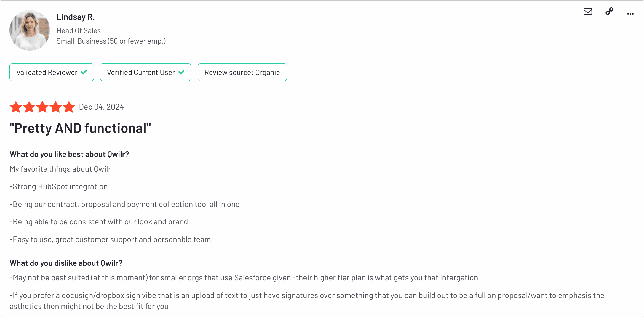Image resolution: width=644 pixels, height=317 pixels.
Task: Click the Head Of Sales job title
Action: coord(79,31)
